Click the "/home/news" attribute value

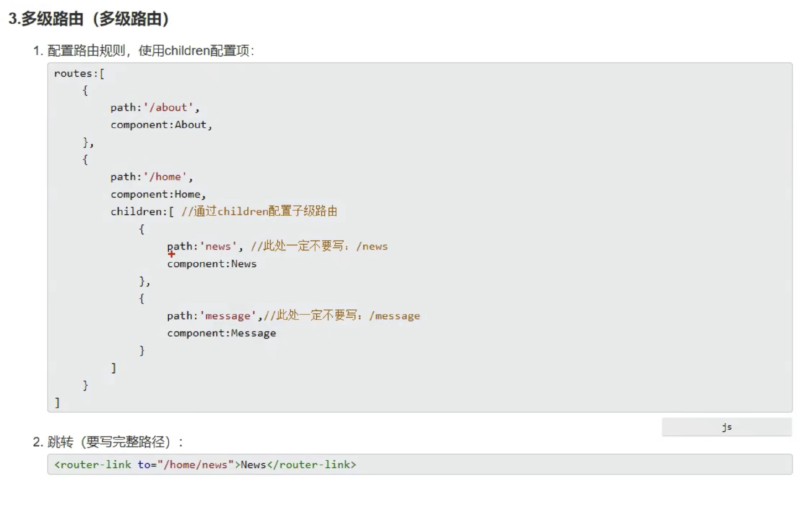pos(195,465)
